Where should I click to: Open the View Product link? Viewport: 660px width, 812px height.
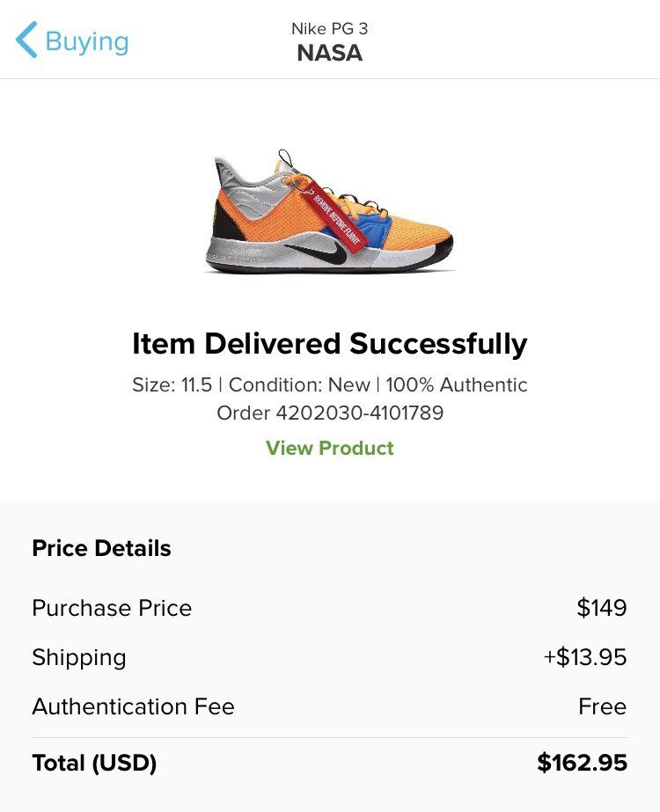pyautogui.click(x=330, y=448)
